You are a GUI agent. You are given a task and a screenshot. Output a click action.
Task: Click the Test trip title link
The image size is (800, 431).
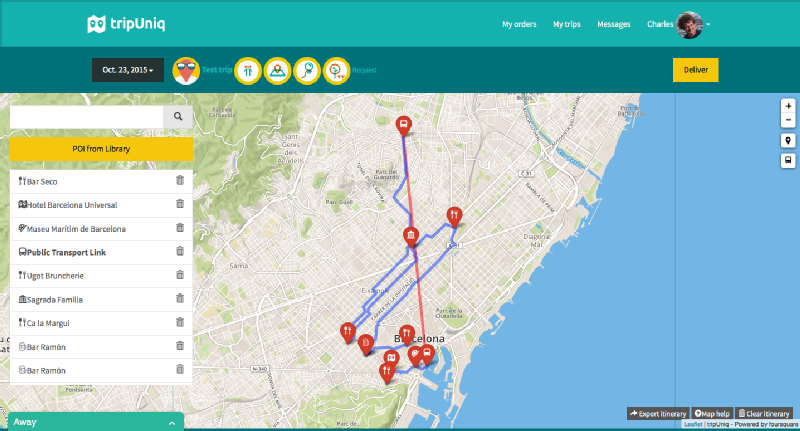pos(217,70)
